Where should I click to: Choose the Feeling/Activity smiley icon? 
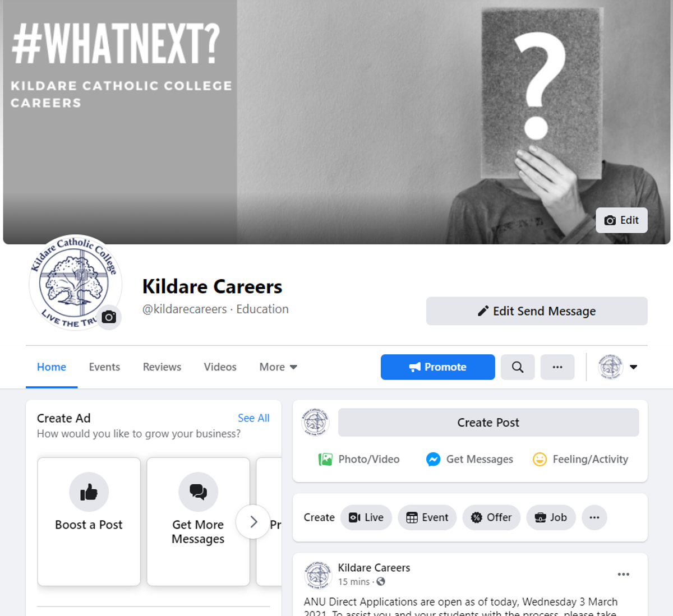tap(540, 460)
